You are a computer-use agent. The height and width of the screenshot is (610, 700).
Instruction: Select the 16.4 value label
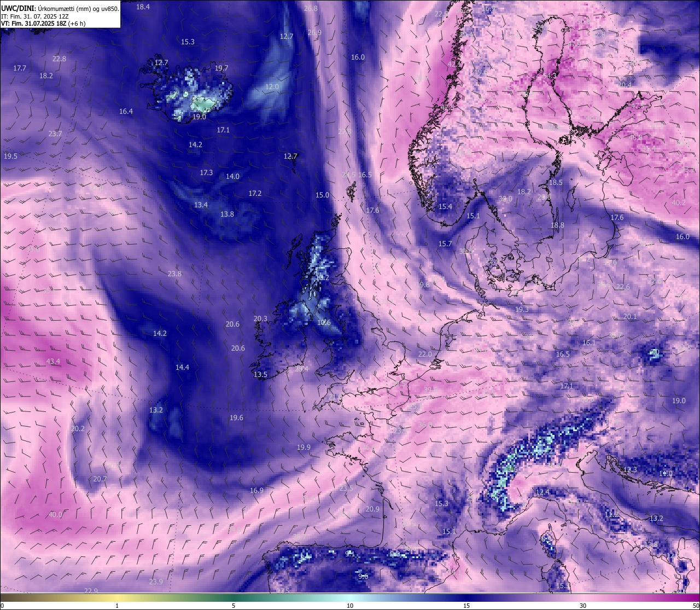(x=126, y=111)
